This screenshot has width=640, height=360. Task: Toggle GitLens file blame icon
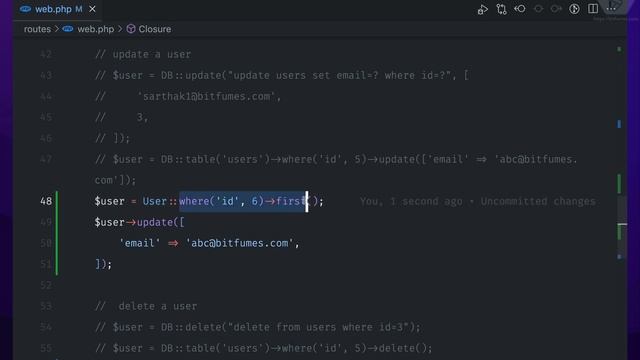point(574,9)
